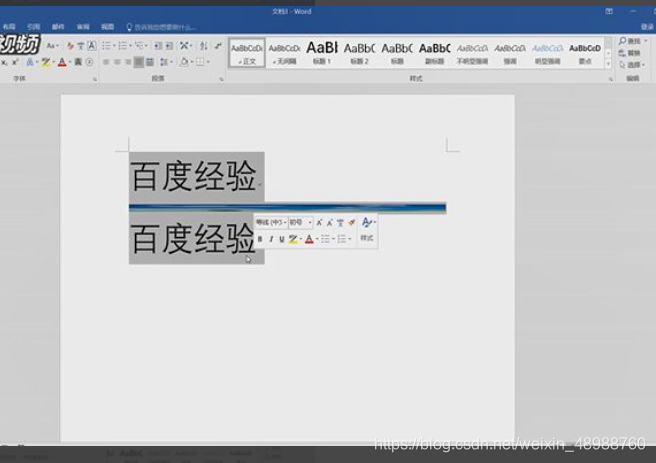This screenshot has height=463, width=656.
Task: Select Center paragraph alignment
Action: (117, 62)
